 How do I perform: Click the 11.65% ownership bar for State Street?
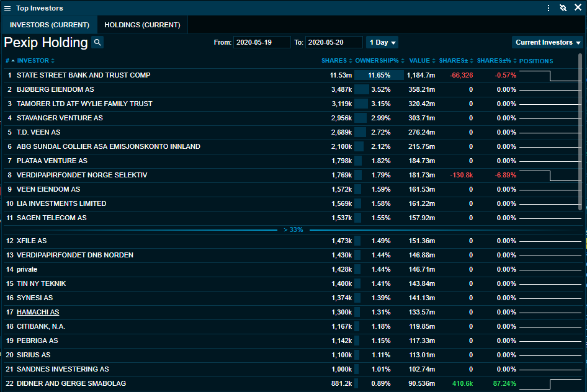tap(379, 75)
